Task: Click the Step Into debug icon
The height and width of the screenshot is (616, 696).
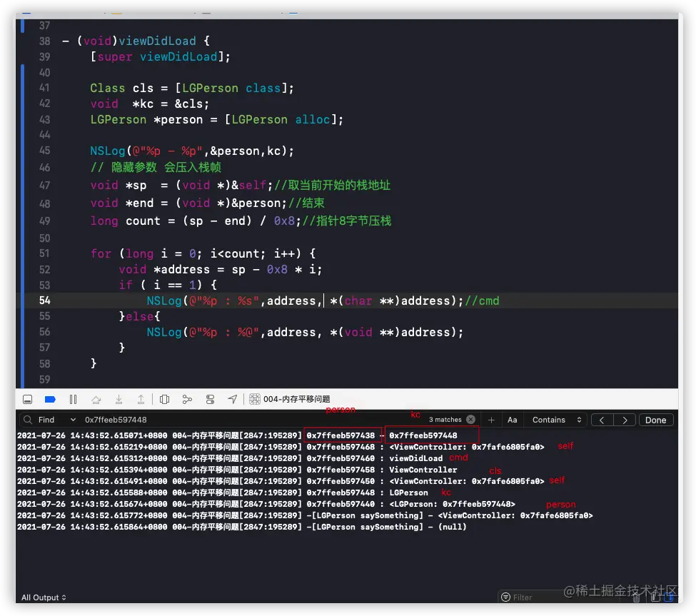Action: pos(118,400)
